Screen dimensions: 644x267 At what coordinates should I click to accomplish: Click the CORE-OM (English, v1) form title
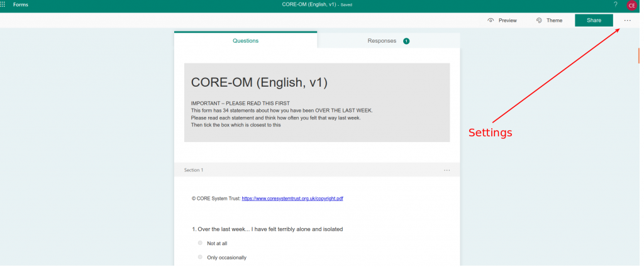[259, 82]
